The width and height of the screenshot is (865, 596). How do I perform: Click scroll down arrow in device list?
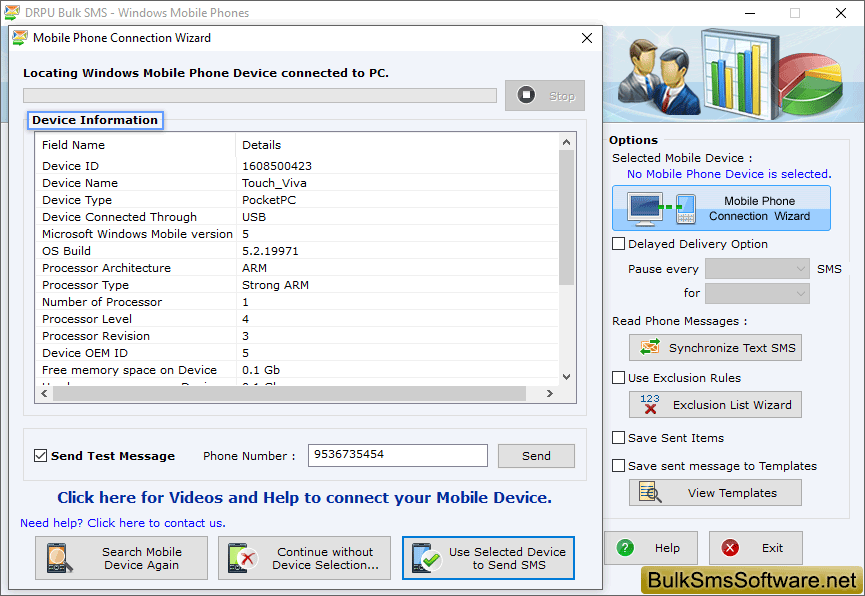(567, 377)
